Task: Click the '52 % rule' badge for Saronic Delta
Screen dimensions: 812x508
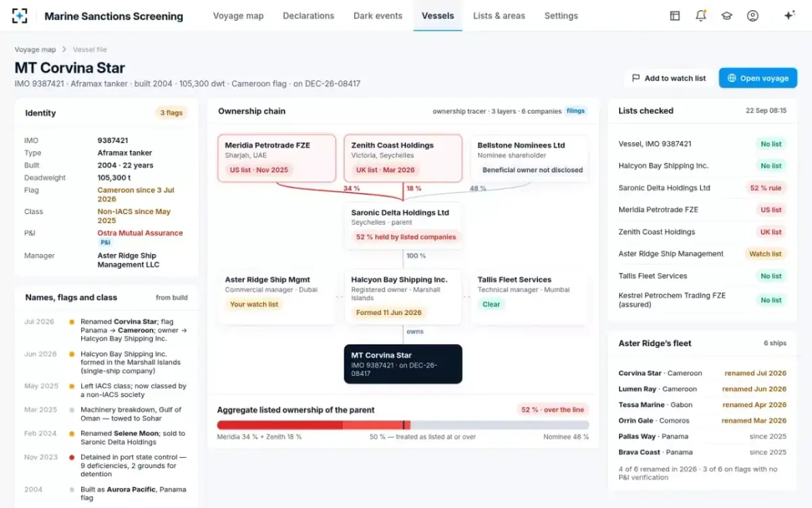Action: coord(765,188)
